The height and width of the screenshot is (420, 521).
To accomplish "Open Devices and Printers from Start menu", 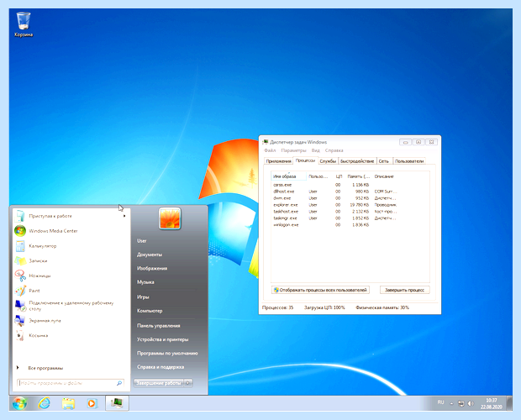I will (x=163, y=339).
